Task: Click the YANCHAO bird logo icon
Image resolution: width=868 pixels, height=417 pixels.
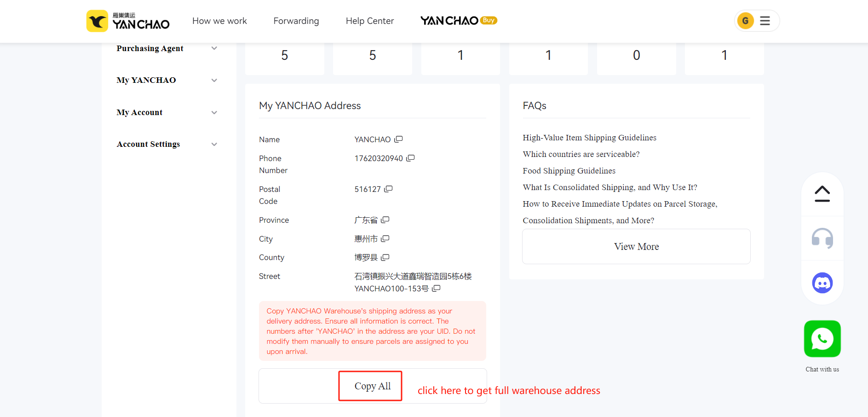Action: pos(97,21)
